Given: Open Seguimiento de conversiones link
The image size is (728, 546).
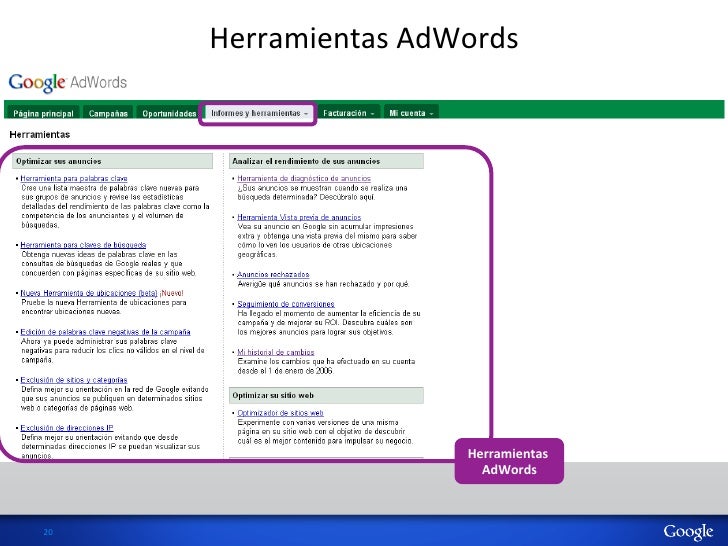Looking at the screenshot, I should click(x=286, y=304).
